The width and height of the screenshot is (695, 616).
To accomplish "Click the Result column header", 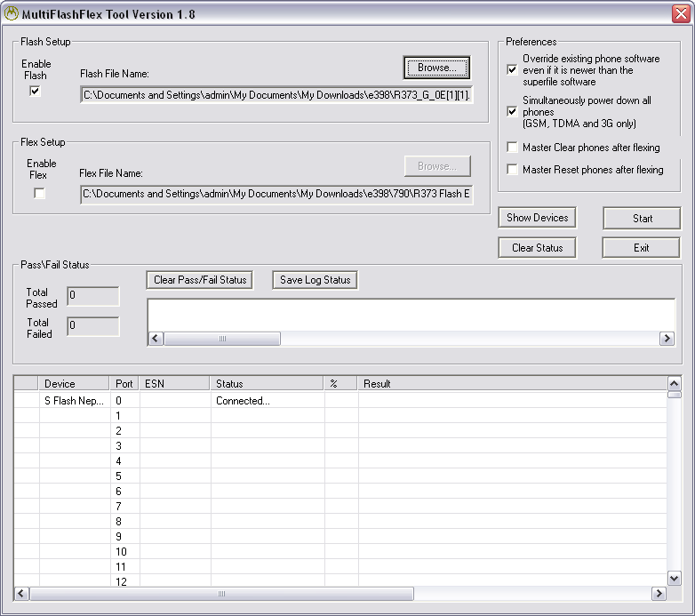I will 512,384.
